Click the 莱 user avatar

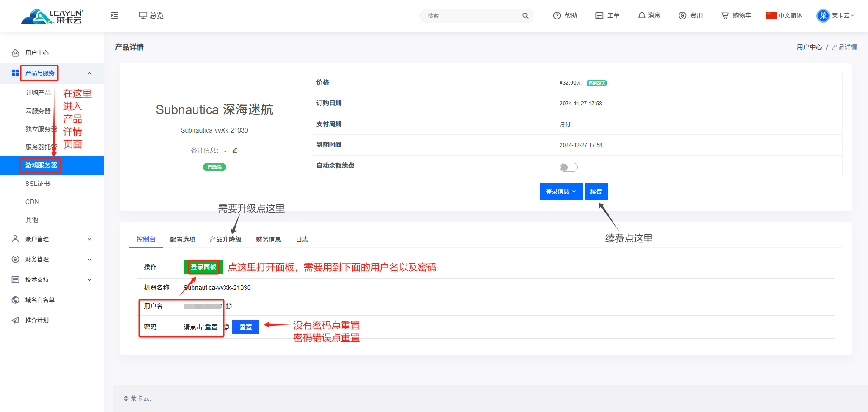click(x=823, y=15)
